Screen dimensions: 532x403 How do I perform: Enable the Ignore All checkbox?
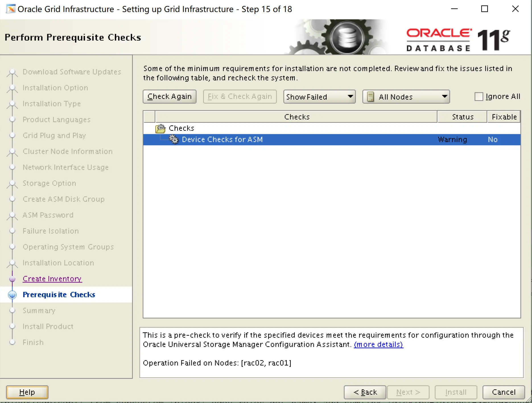pos(479,96)
